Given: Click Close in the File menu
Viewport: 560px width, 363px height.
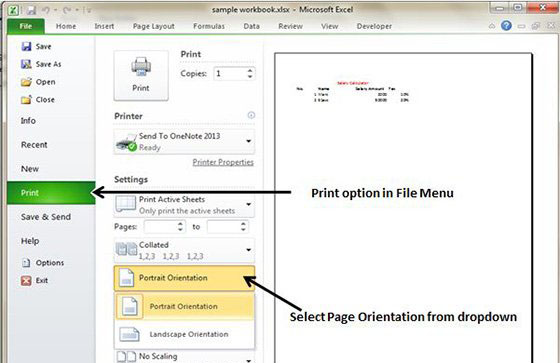Looking at the screenshot, I should pyautogui.click(x=38, y=100).
